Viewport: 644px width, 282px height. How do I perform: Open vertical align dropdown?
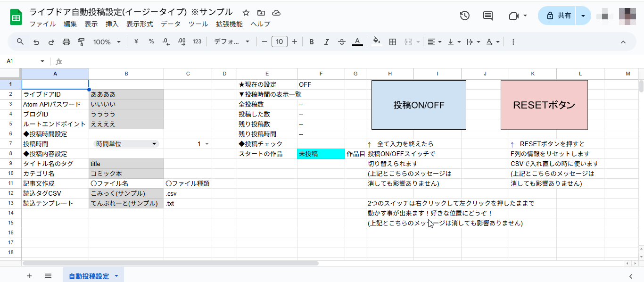pos(454,41)
